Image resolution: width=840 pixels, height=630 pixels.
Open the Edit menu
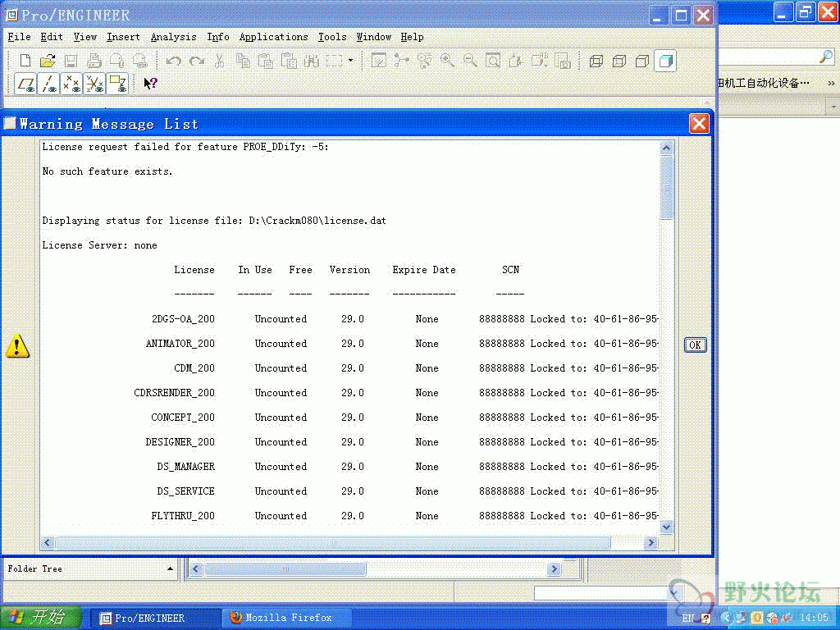(x=52, y=37)
